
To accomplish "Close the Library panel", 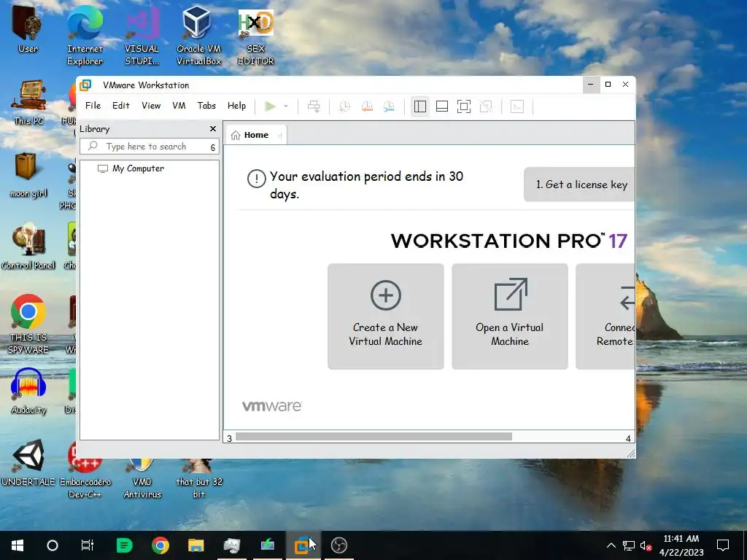I will pos(213,129).
